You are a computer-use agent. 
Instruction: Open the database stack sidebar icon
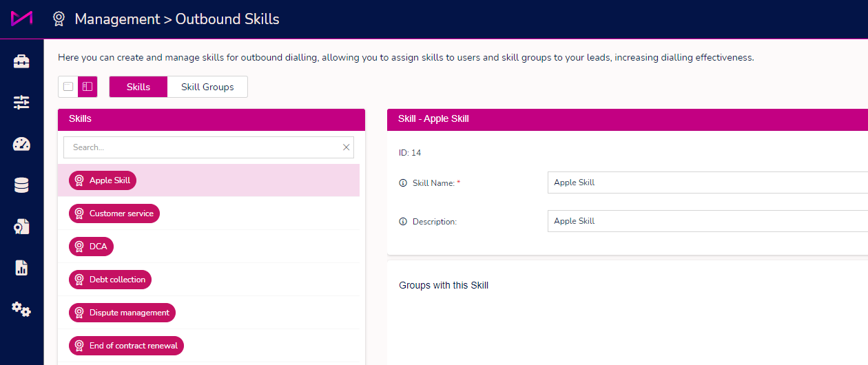coord(21,185)
